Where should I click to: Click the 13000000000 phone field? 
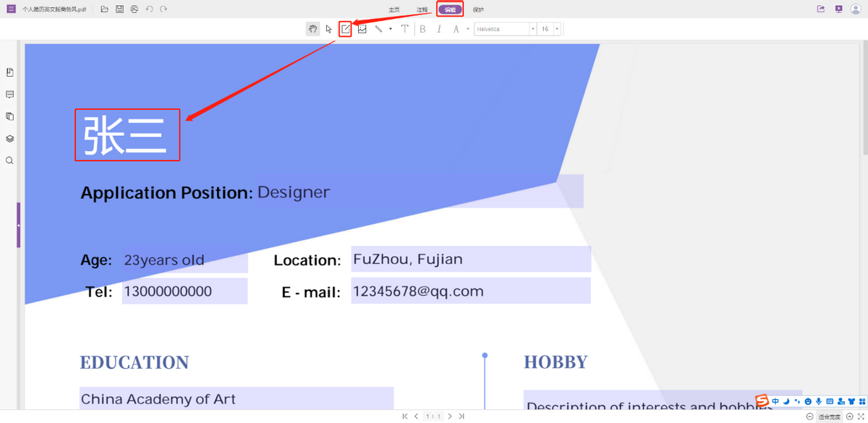(x=184, y=291)
